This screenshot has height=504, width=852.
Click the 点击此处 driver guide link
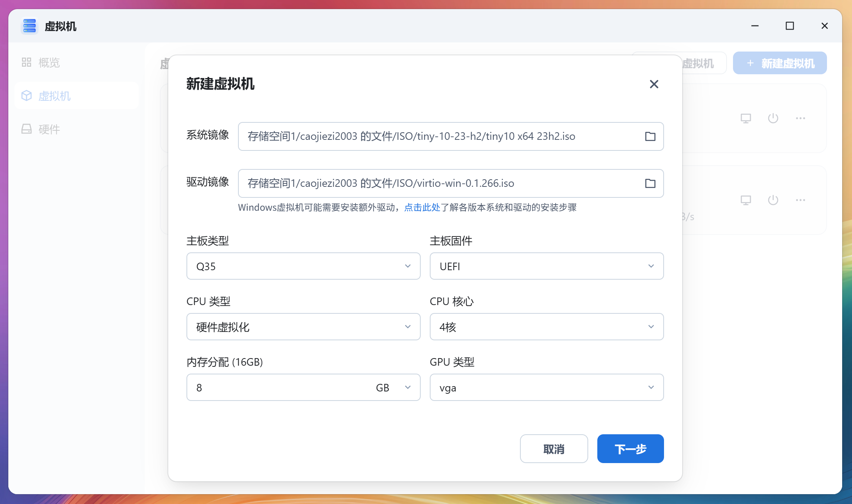tap(422, 208)
